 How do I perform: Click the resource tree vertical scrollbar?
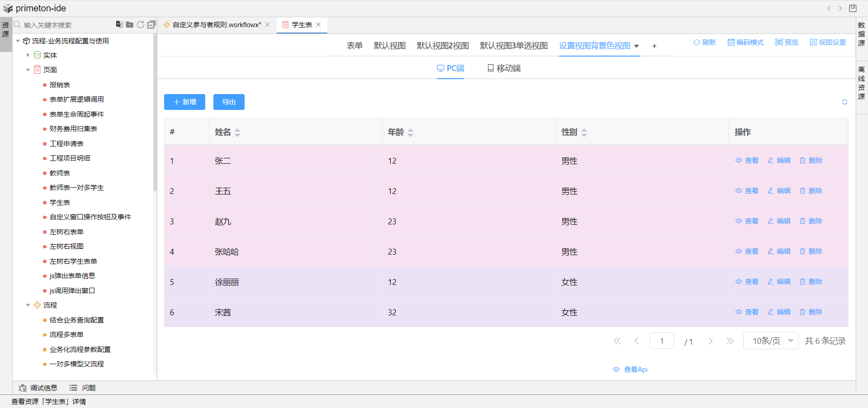[155, 113]
